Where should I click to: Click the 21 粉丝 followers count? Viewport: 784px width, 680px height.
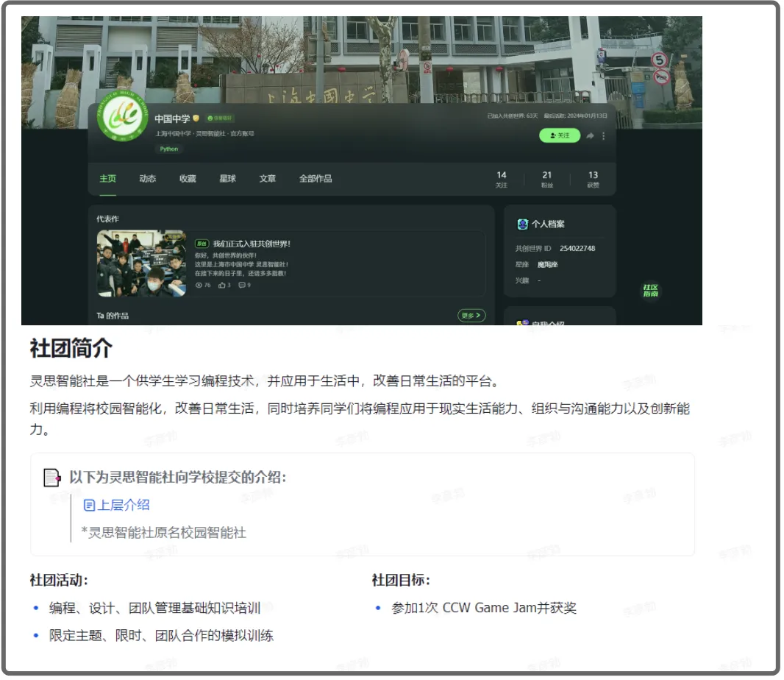point(547,179)
